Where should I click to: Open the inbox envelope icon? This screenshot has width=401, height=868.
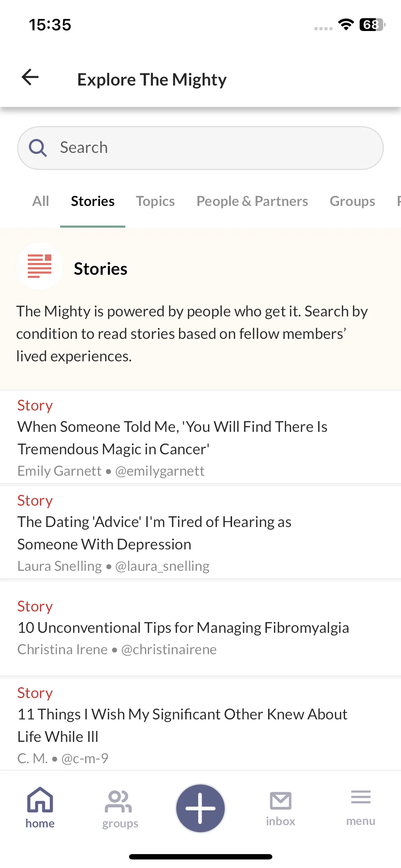point(281,801)
